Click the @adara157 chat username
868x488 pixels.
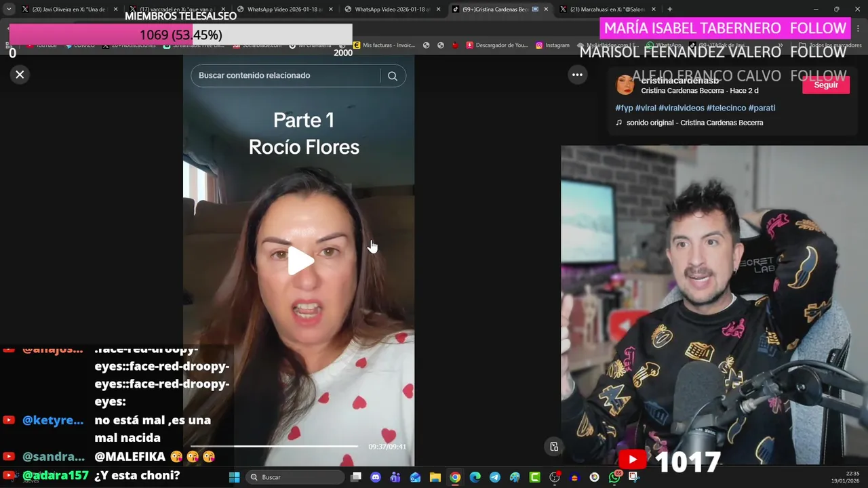56,476
